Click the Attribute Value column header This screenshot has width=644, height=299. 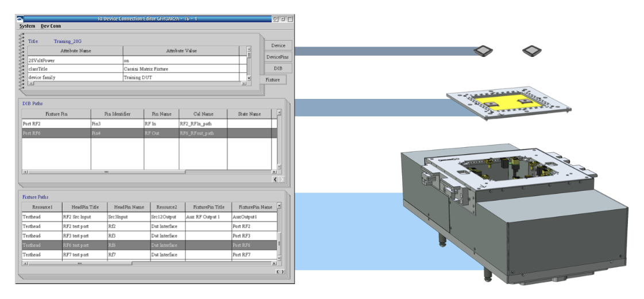pyautogui.click(x=181, y=51)
